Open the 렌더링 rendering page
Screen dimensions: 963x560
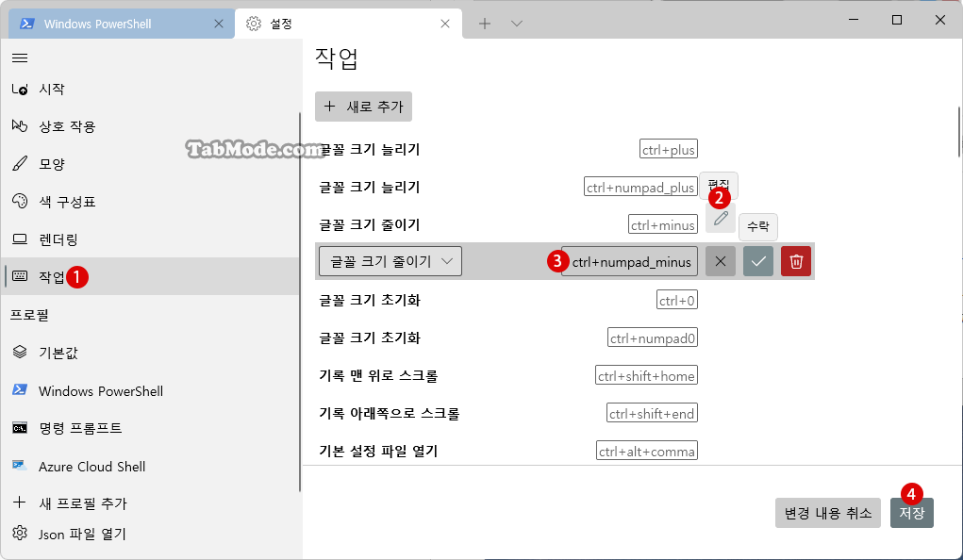[x=151, y=239]
